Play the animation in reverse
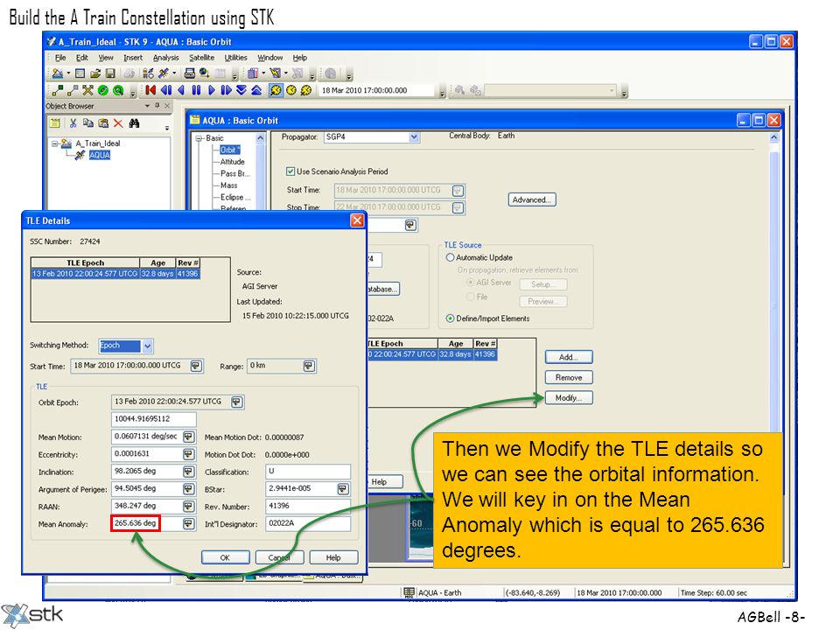 coord(181,90)
